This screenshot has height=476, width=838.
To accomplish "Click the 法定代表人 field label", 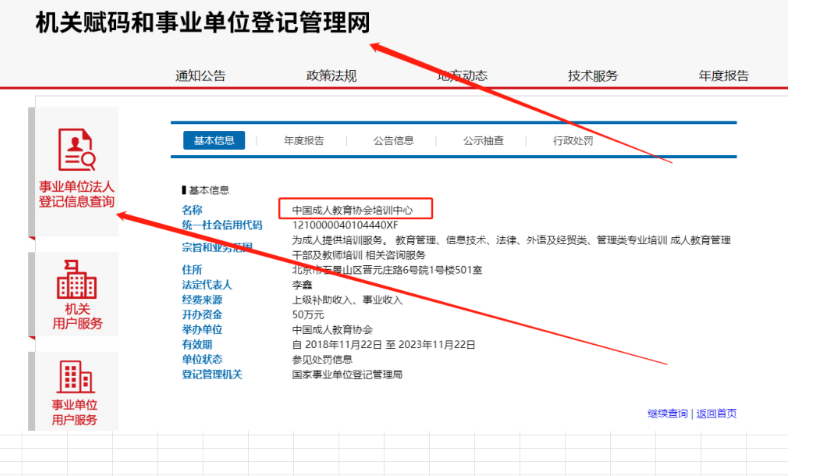I will coord(207,285).
